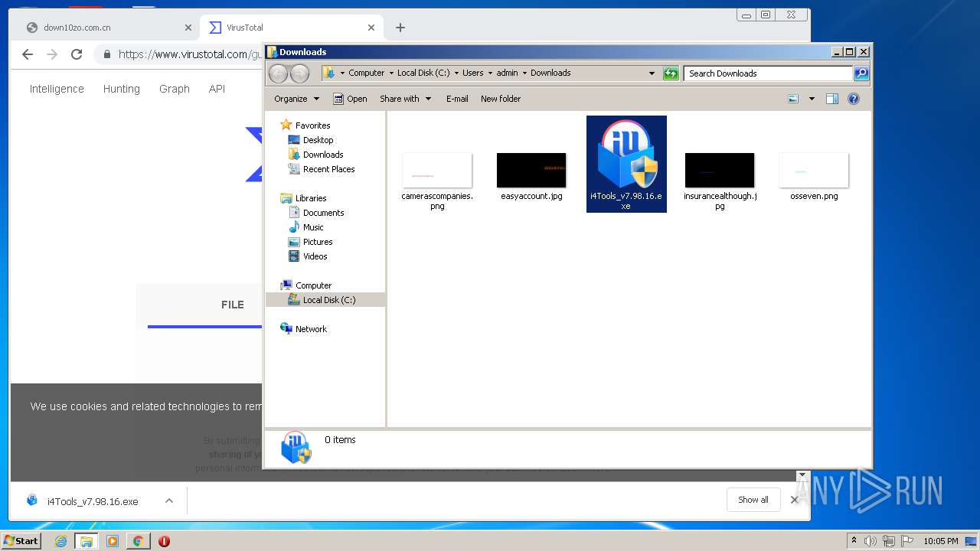The height and width of the screenshot is (551, 980).
Task: Click the volume icon in system tray
Action: click(871, 541)
